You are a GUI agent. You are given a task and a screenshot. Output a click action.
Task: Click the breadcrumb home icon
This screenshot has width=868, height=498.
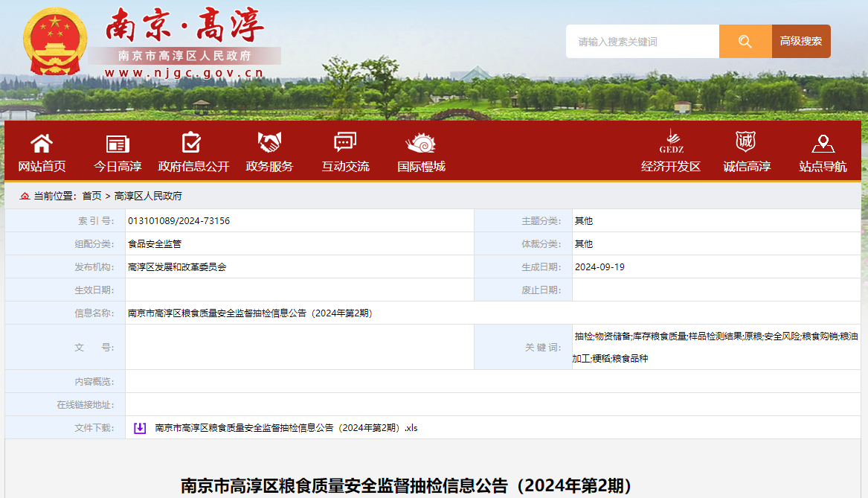tap(25, 196)
